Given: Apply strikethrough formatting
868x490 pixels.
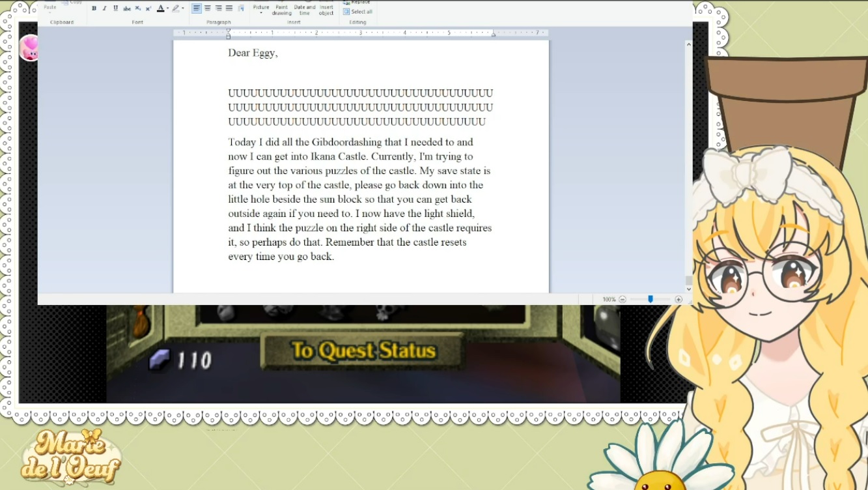Looking at the screenshot, I should (126, 8).
